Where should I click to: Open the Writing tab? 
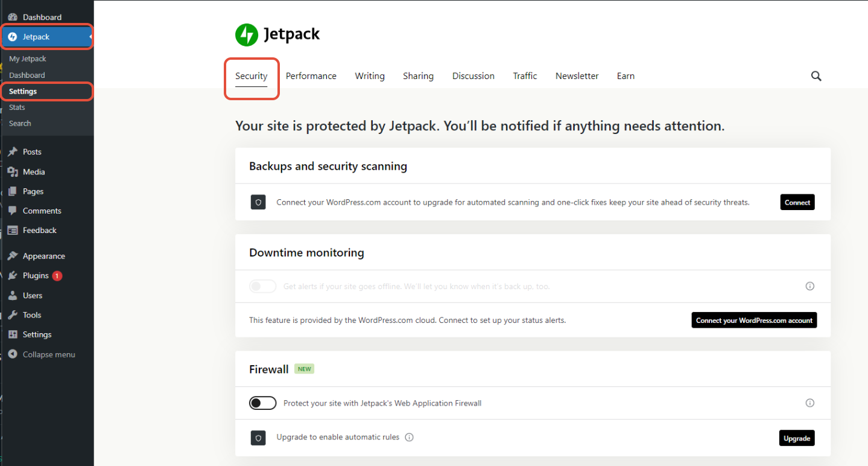coord(370,76)
